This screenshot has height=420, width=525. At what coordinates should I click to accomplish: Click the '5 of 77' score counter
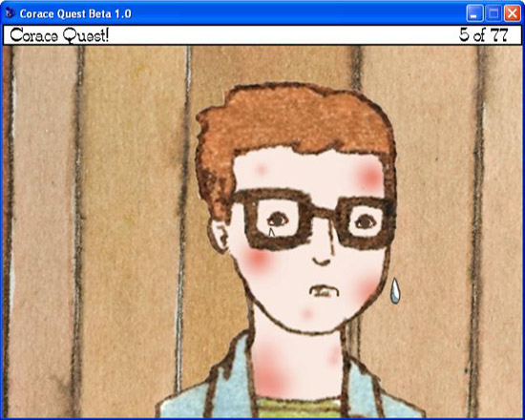click(x=484, y=34)
